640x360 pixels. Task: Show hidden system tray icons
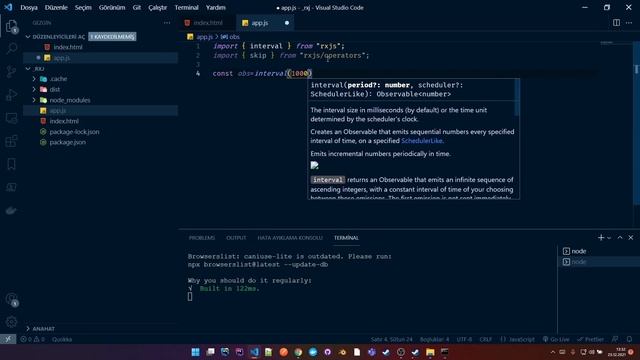(553, 352)
